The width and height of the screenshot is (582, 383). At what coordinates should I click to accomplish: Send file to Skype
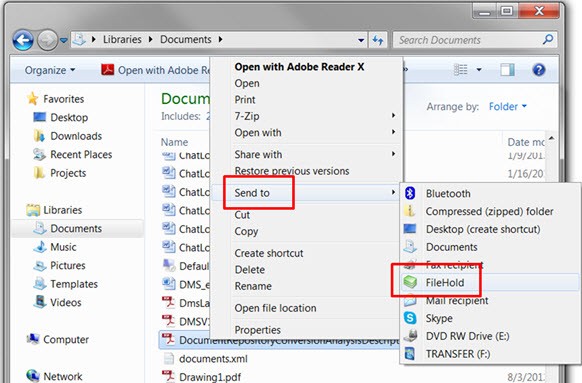[490, 318]
